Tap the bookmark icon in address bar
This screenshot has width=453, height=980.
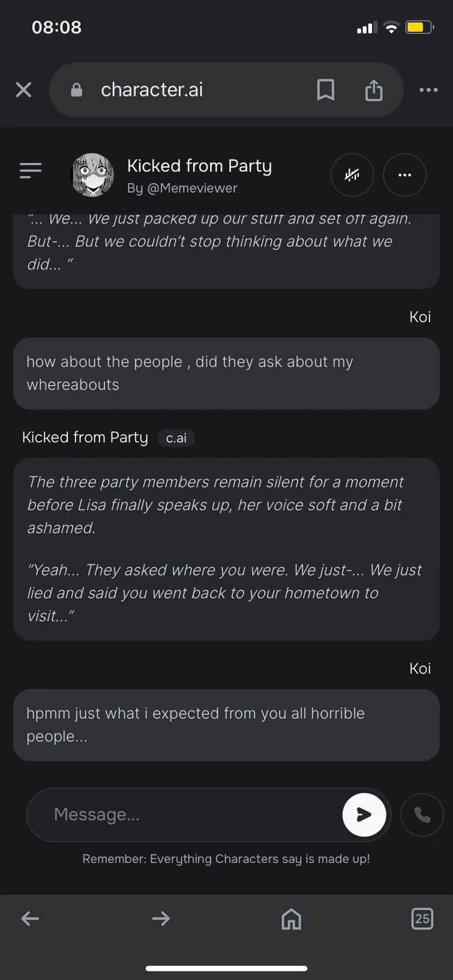click(x=325, y=90)
